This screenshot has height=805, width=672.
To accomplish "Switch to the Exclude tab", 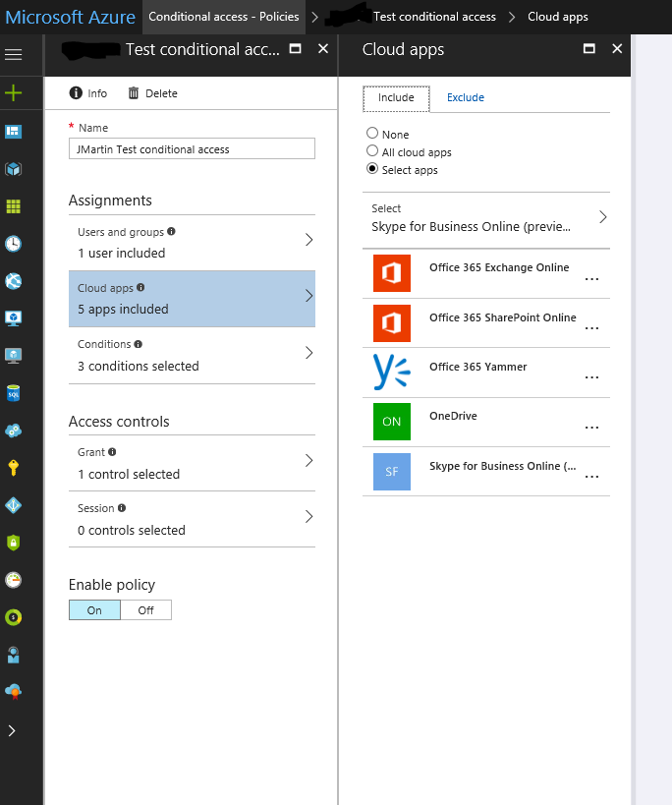I will point(466,97).
